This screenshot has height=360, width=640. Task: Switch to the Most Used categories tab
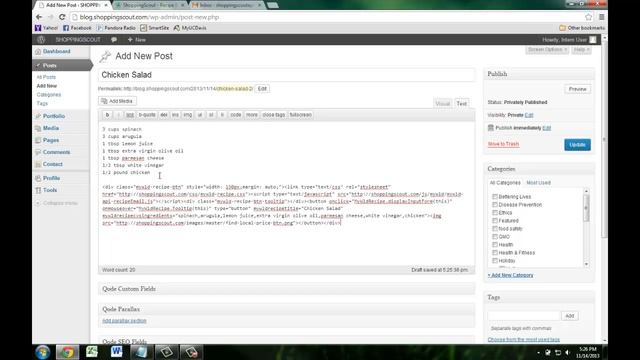tap(538, 183)
